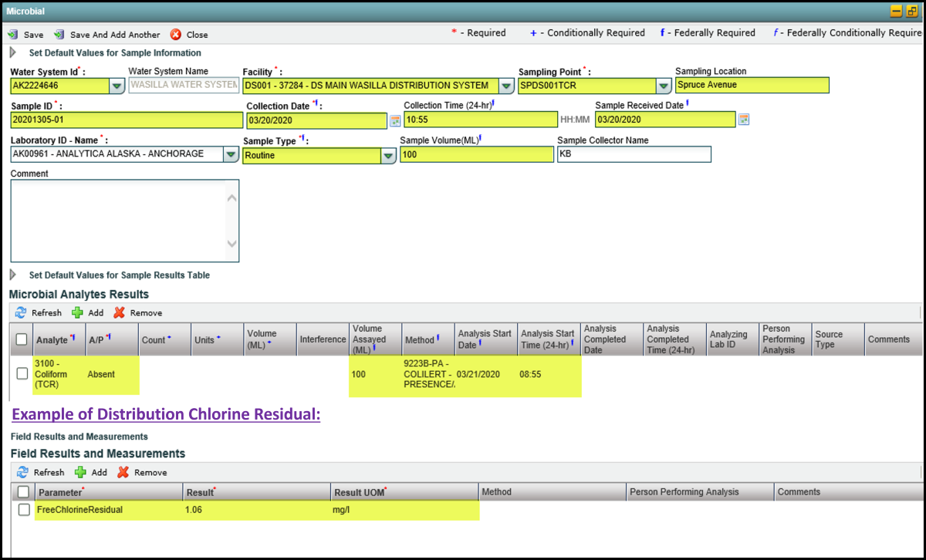Viewport: 926px width, 560px height.
Task: Click the red Close icon
Action: [176, 35]
